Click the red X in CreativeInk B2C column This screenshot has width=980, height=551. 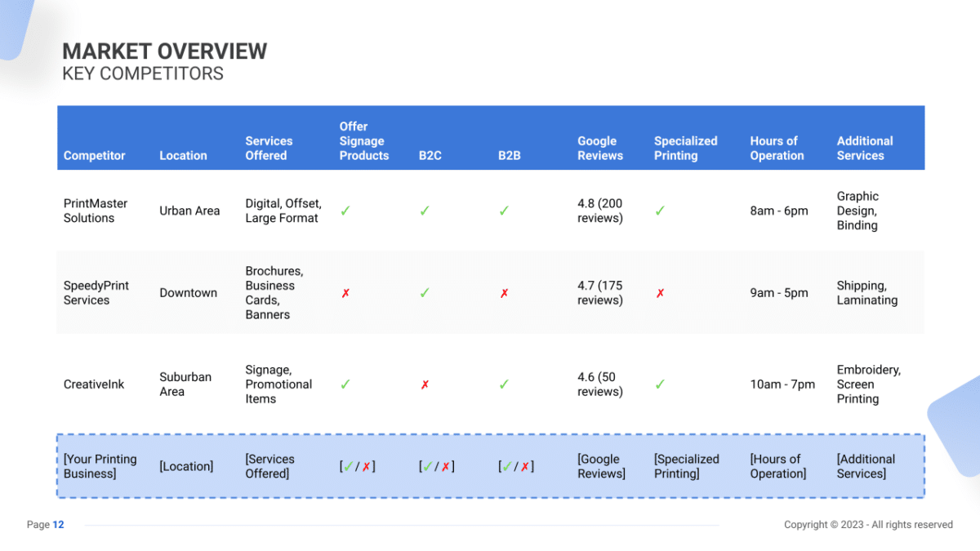(424, 384)
